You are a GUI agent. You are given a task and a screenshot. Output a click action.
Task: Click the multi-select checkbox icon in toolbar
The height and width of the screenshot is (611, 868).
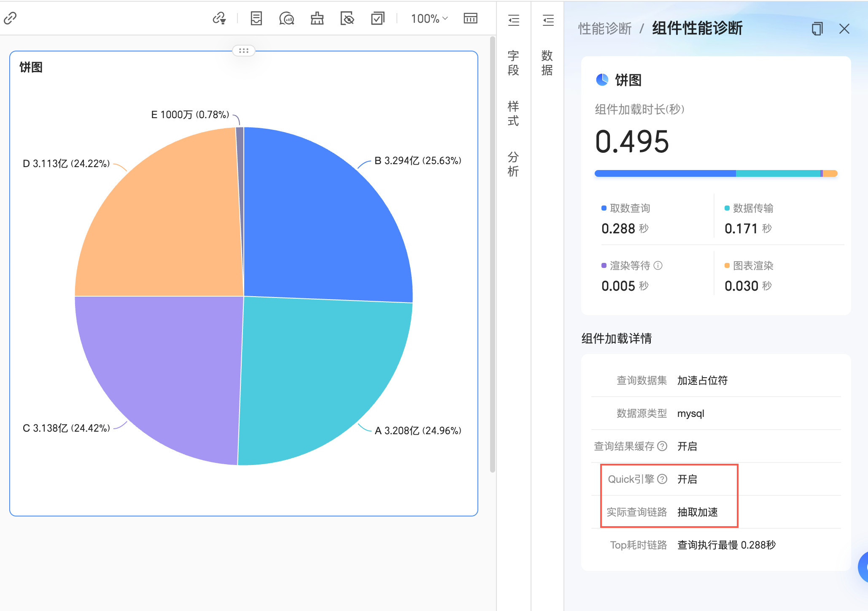[x=377, y=18]
